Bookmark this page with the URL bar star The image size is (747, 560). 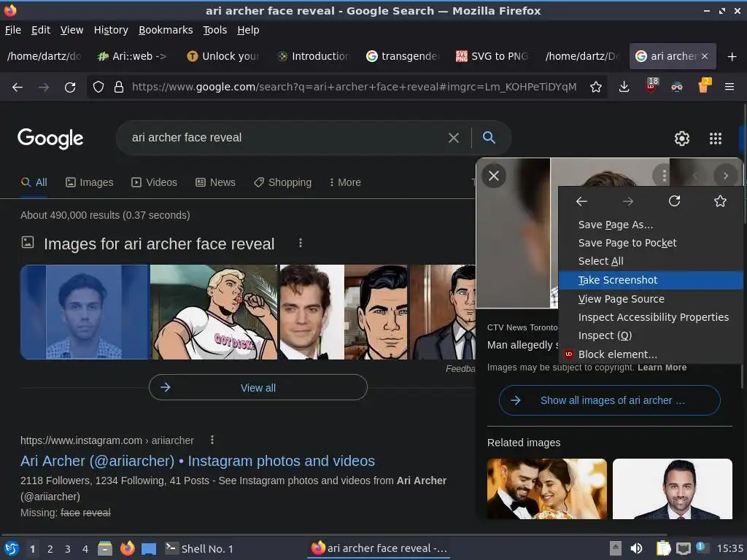(x=595, y=87)
